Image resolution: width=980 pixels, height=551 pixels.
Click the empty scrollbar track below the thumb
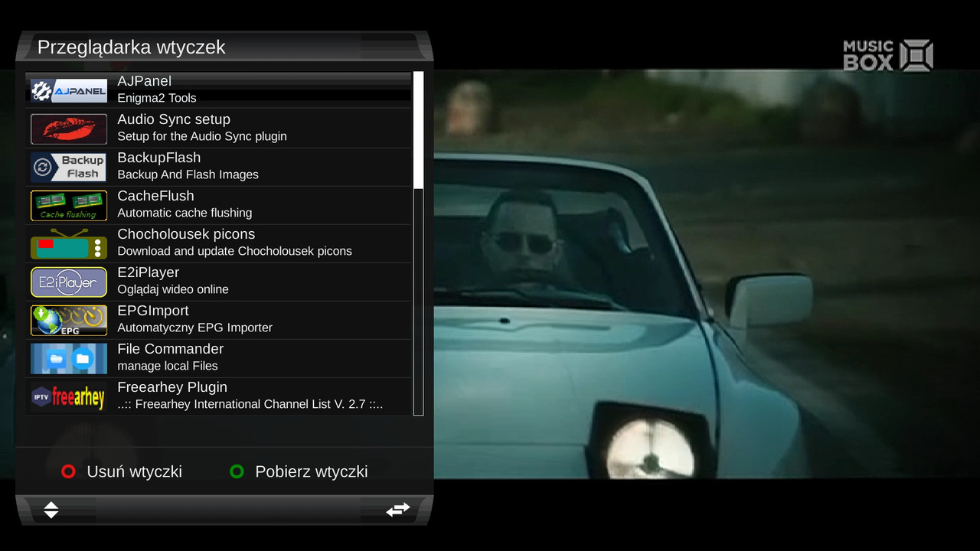(418, 302)
